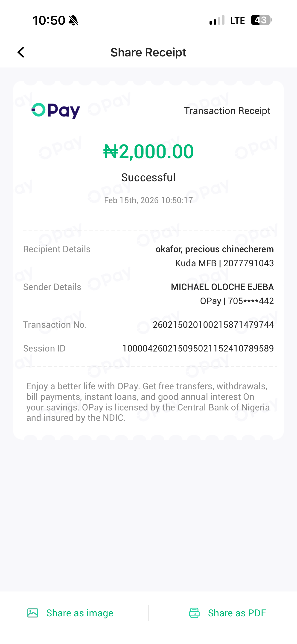
Task: Tap the Kuda MFB account number
Action: coord(224,263)
